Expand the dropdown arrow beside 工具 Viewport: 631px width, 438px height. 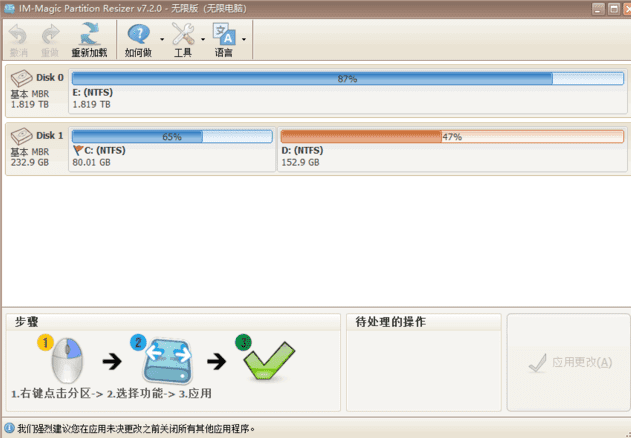[x=203, y=39]
